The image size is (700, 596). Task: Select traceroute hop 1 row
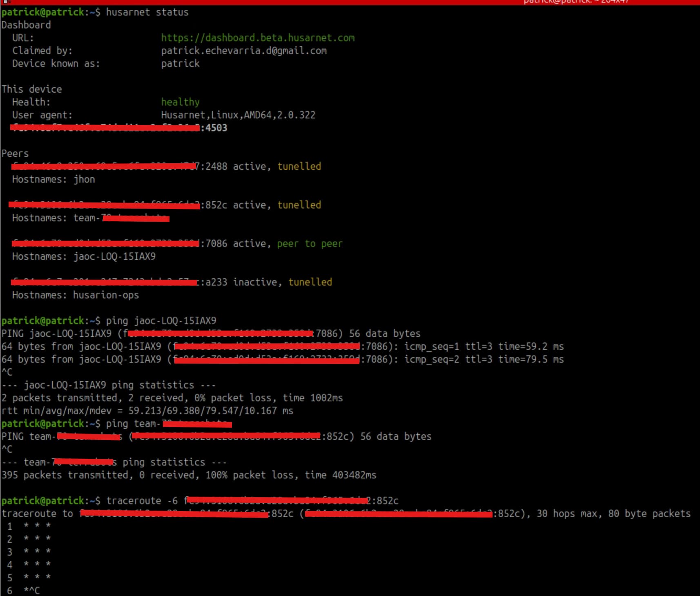pos(29,526)
